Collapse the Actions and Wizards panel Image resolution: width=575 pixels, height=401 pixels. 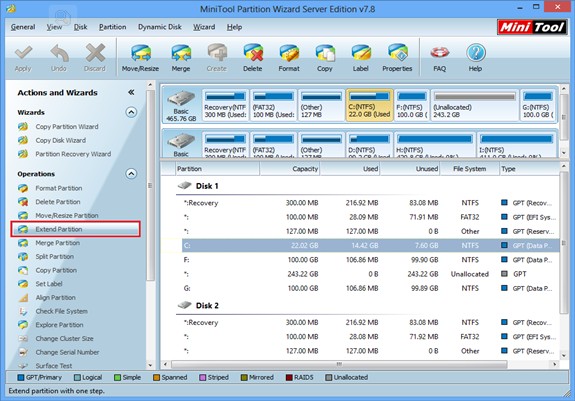point(131,92)
